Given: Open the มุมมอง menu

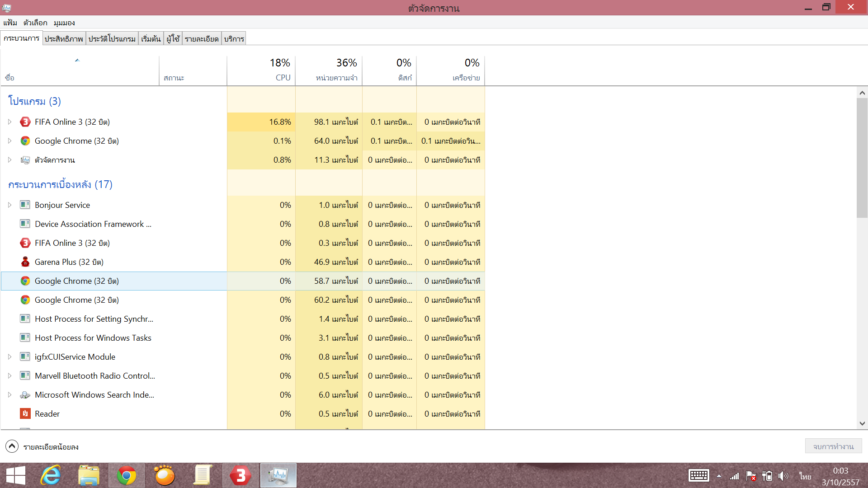Looking at the screenshot, I should (x=64, y=23).
